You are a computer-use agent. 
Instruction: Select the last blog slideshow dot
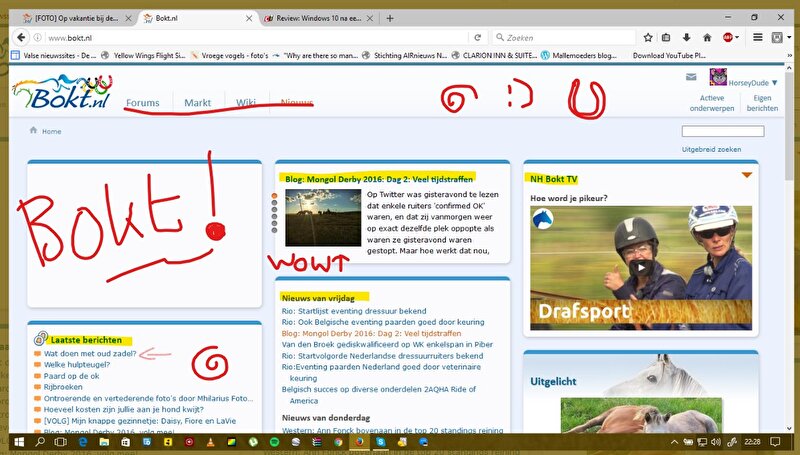pos(276,230)
